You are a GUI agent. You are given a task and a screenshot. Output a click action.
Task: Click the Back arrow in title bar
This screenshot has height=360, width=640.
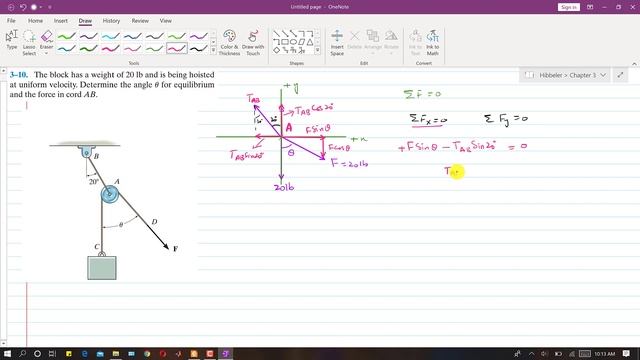coord(11,7)
